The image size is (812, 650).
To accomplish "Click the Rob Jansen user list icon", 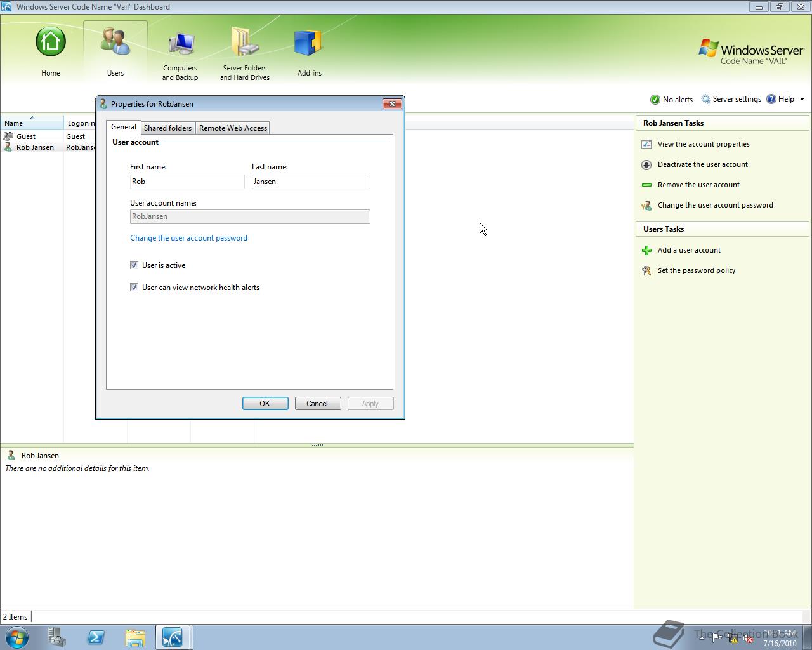I will (x=8, y=147).
